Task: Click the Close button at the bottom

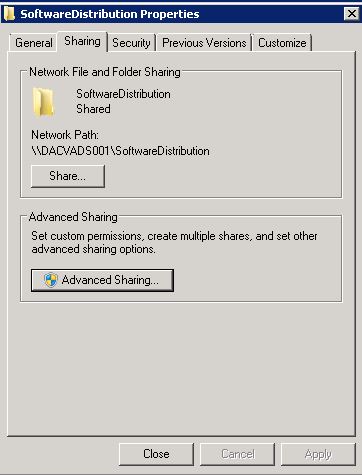Action: click(156, 454)
